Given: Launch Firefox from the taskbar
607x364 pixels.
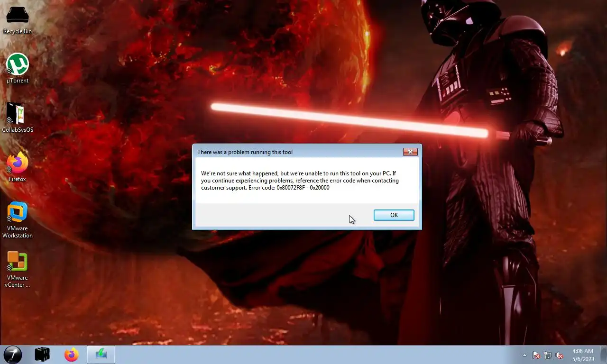Looking at the screenshot, I should 72,355.
